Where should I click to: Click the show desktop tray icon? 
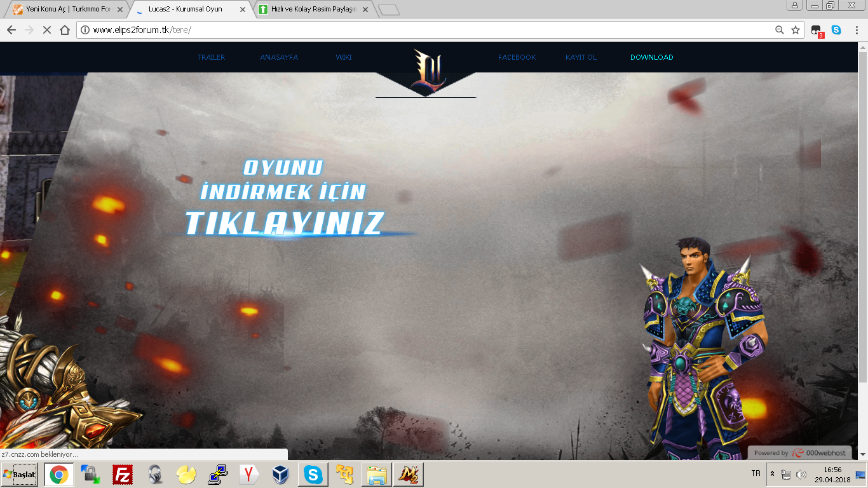click(861, 475)
